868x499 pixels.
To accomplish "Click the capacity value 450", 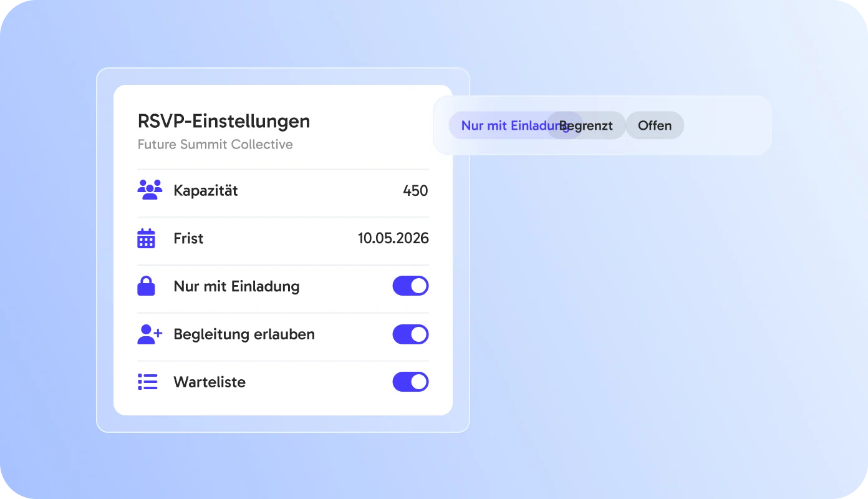I will (415, 190).
